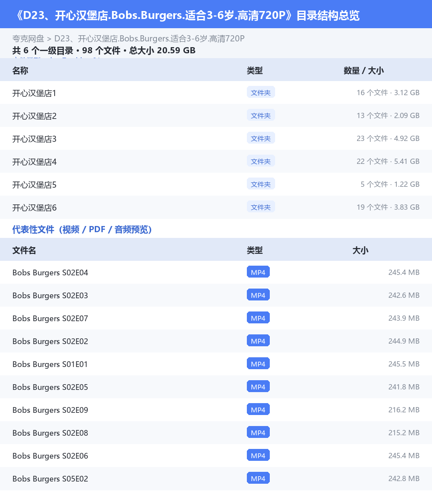Click the 文件夹 badge for 开心汉堡店1
This screenshot has height=504, width=432.
tap(261, 93)
